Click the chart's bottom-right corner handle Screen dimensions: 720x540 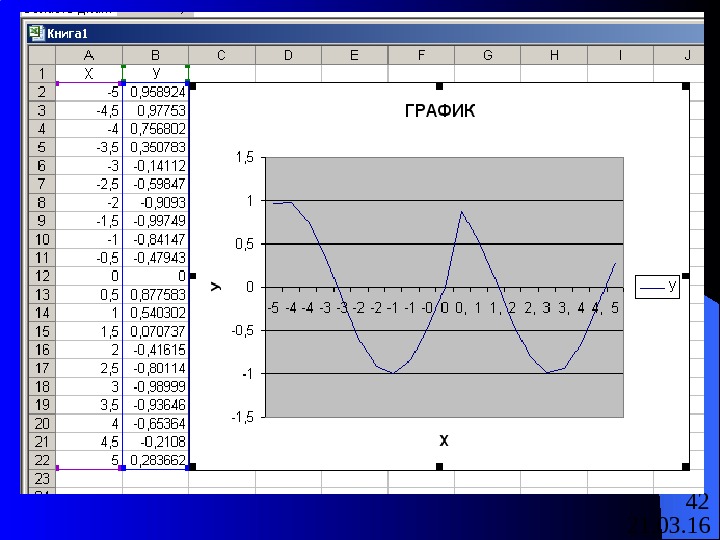click(x=686, y=467)
